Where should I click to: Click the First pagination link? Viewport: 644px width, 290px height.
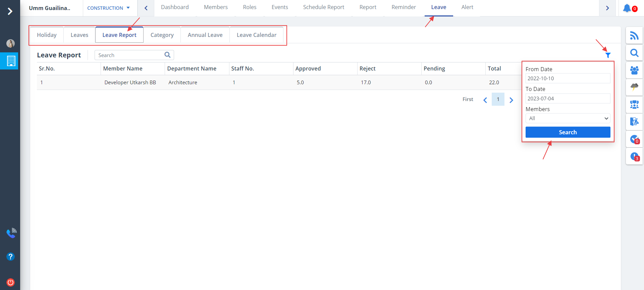coord(468,99)
